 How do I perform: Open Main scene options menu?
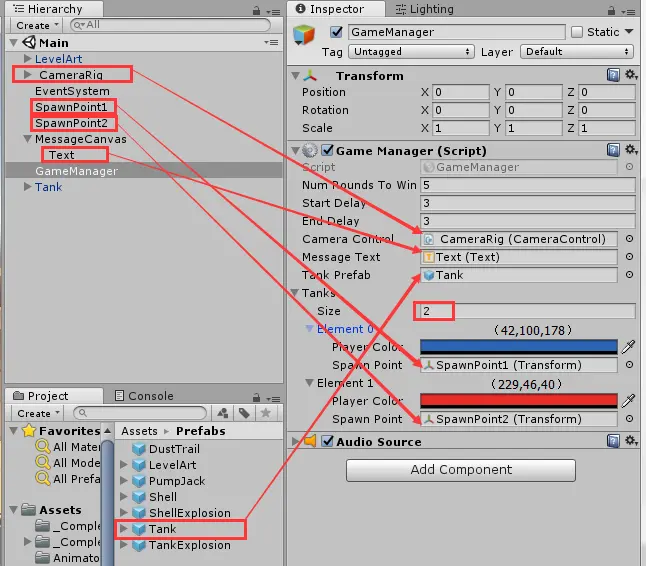point(271,42)
